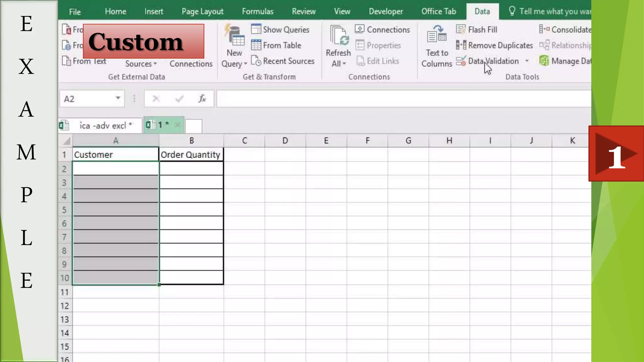Click the insert function fx button
Image resolution: width=644 pixels, height=362 pixels.
(x=202, y=99)
